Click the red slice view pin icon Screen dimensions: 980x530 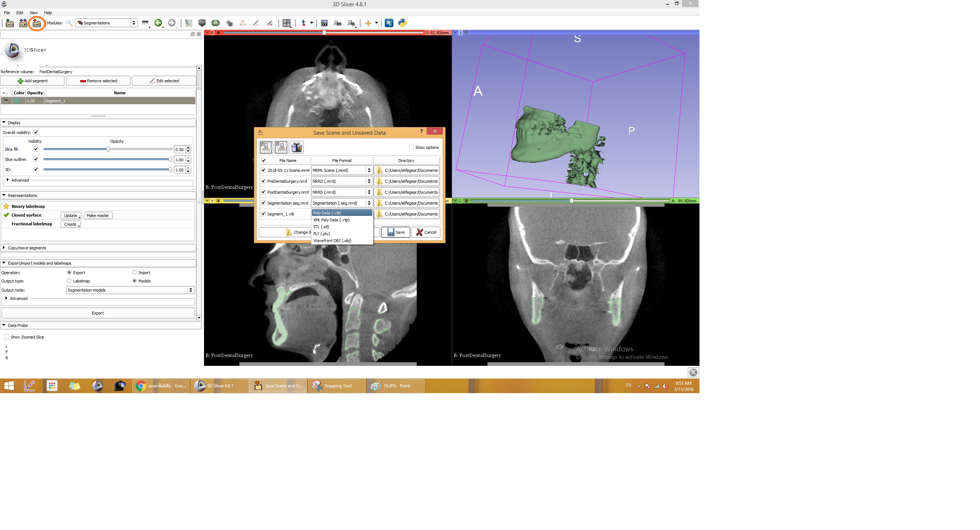coord(207,33)
